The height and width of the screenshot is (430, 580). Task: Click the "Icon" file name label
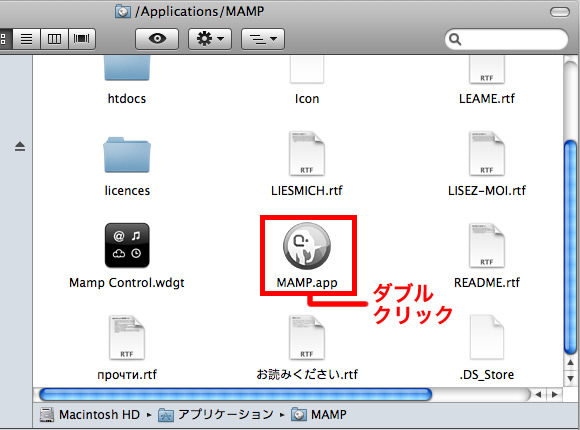307,98
